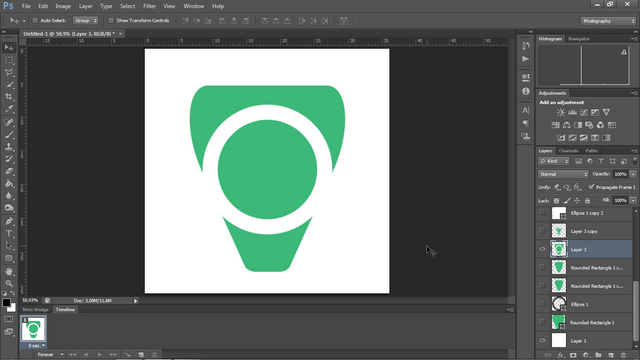Open the Filter menu
This screenshot has height=360, width=640.
pos(149,6)
